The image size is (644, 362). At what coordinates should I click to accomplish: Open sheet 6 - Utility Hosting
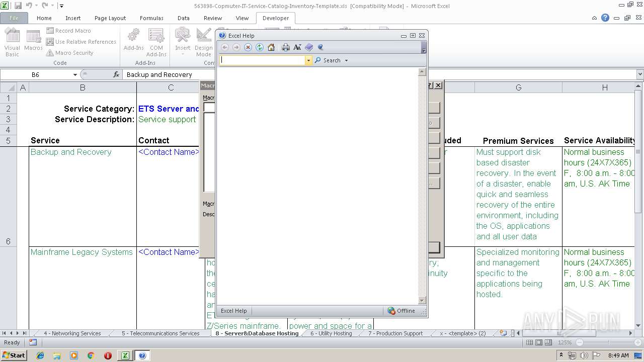(x=331, y=333)
